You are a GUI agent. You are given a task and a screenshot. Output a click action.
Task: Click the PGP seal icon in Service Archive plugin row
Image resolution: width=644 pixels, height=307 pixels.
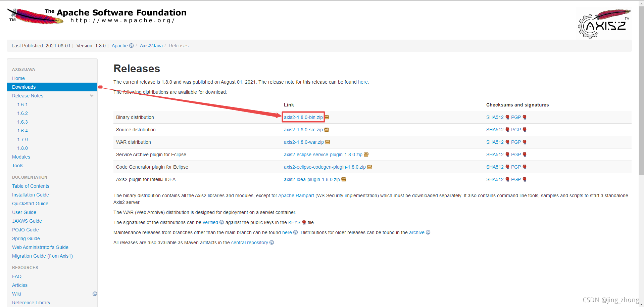(525, 155)
